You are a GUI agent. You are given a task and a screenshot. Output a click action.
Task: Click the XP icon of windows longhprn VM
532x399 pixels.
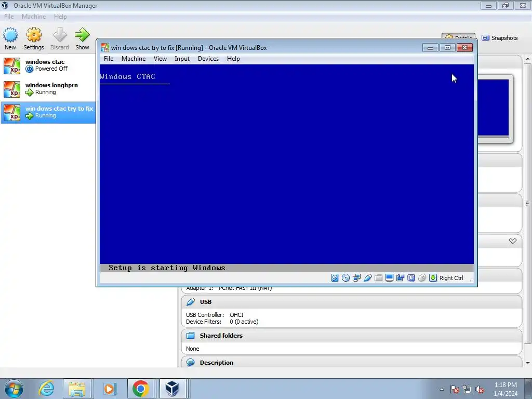[x=12, y=89]
